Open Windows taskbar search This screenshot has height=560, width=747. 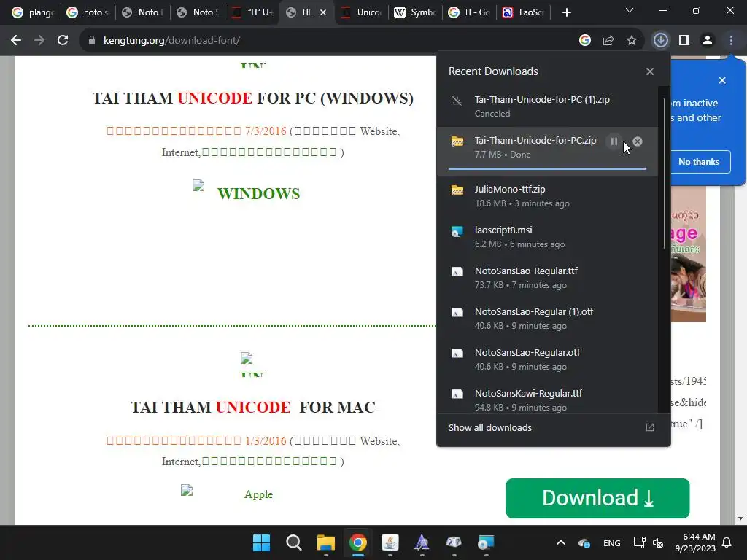[x=293, y=542]
